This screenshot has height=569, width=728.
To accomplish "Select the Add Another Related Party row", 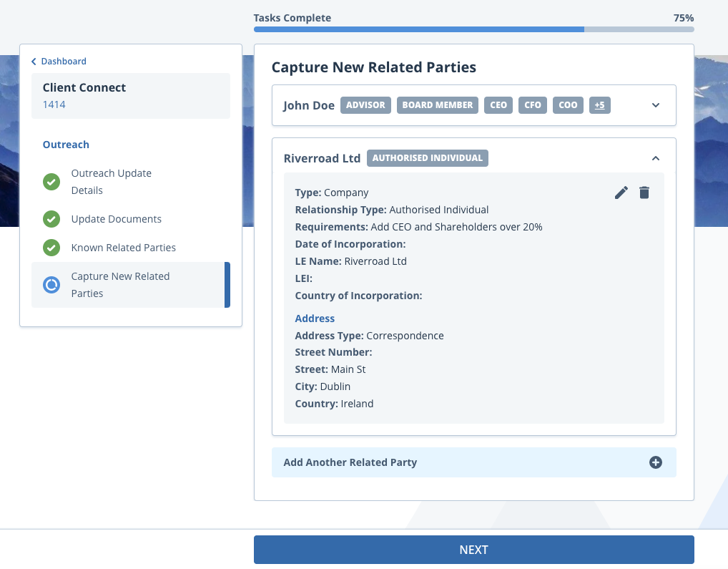I will [350, 462].
